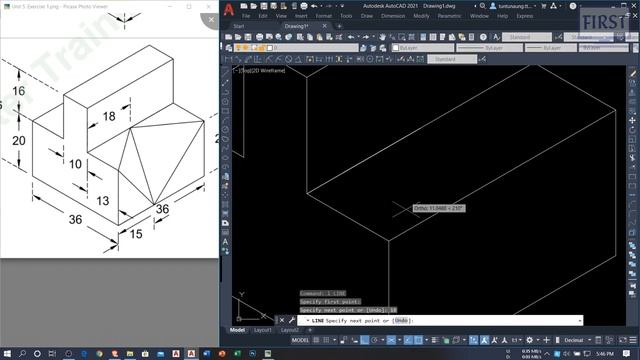Open the AutoCAD application menu logo
This screenshot has height=360, width=640.
[229, 10]
